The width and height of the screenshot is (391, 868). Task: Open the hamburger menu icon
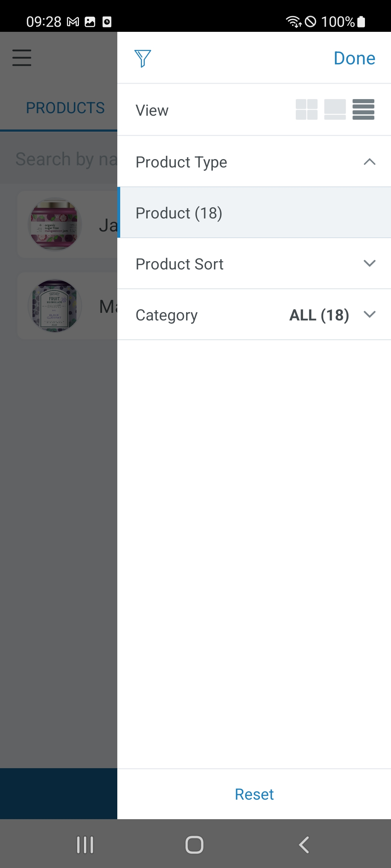[x=22, y=58]
